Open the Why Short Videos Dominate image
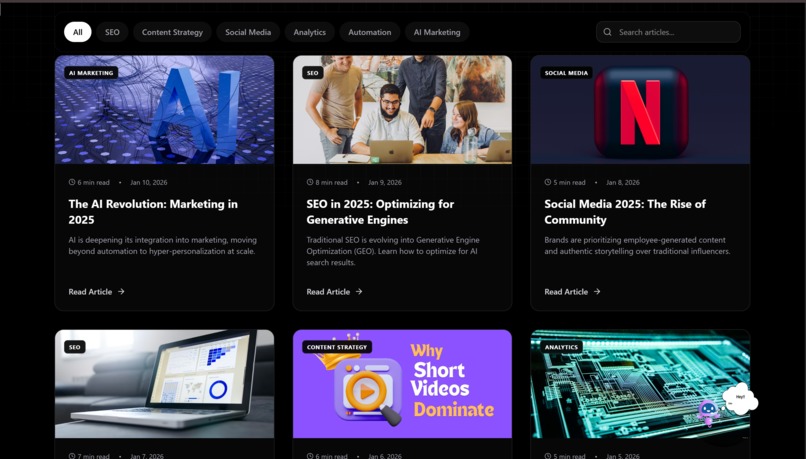Image resolution: width=806 pixels, height=459 pixels. pos(402,384)
